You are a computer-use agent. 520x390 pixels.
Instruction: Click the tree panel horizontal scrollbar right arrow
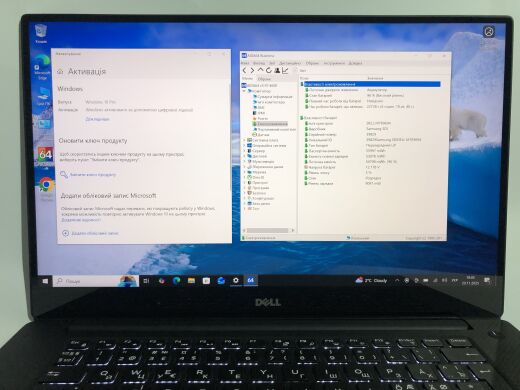point(293,230)
